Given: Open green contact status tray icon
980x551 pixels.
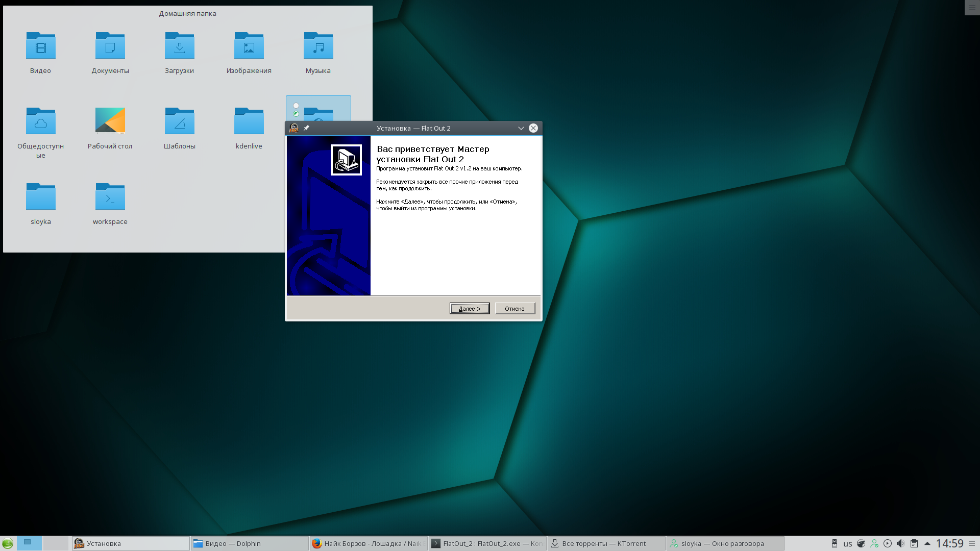Looking at the screenshot, I should 874,543.
